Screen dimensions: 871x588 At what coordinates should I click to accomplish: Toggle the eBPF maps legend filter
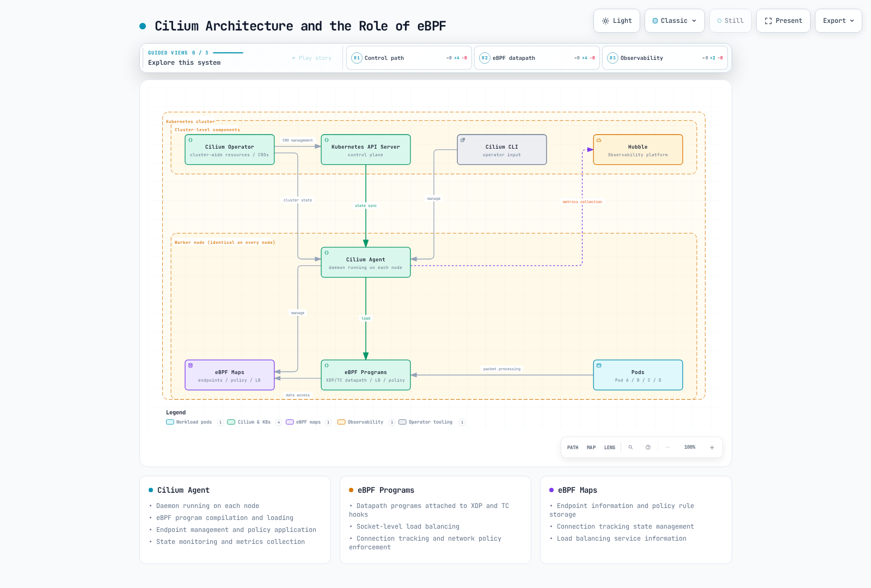click(309, 422)
